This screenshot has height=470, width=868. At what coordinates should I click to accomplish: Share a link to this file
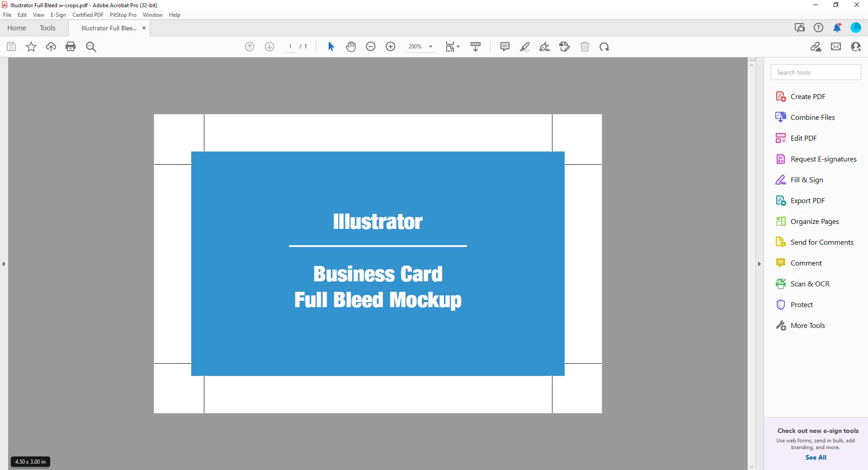[816, 47]
